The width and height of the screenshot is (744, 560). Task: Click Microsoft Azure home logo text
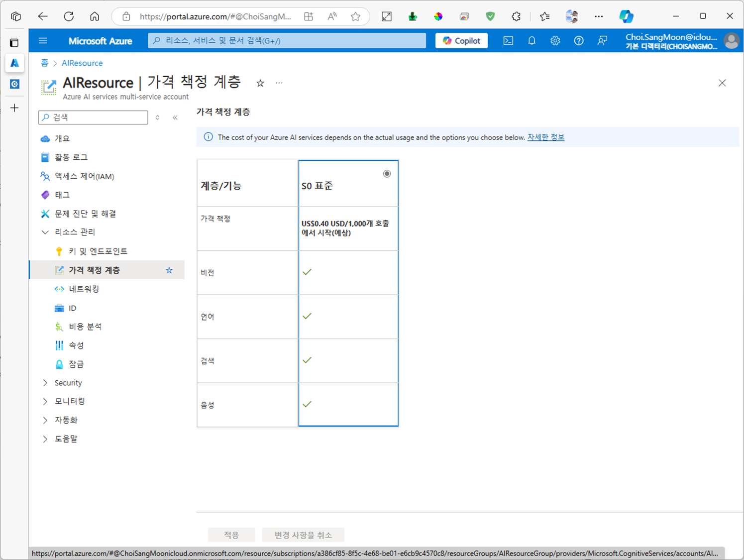pos(100,41)
